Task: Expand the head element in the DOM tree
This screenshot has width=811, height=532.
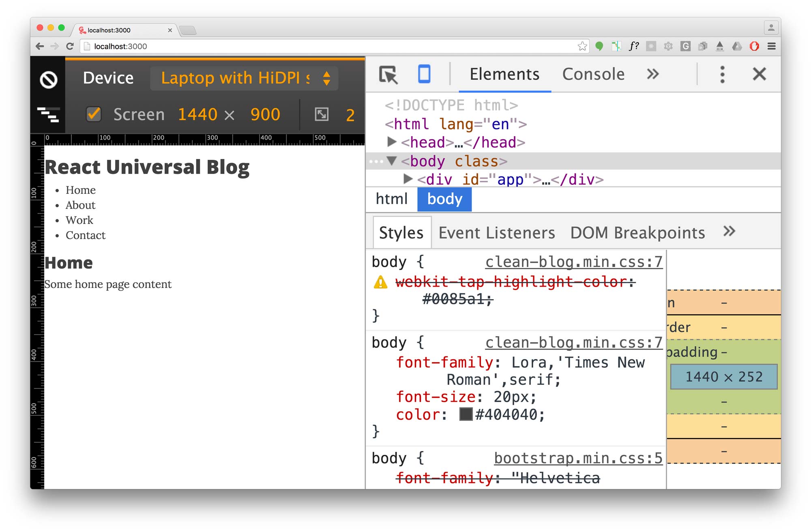Action: coord(392,142)
